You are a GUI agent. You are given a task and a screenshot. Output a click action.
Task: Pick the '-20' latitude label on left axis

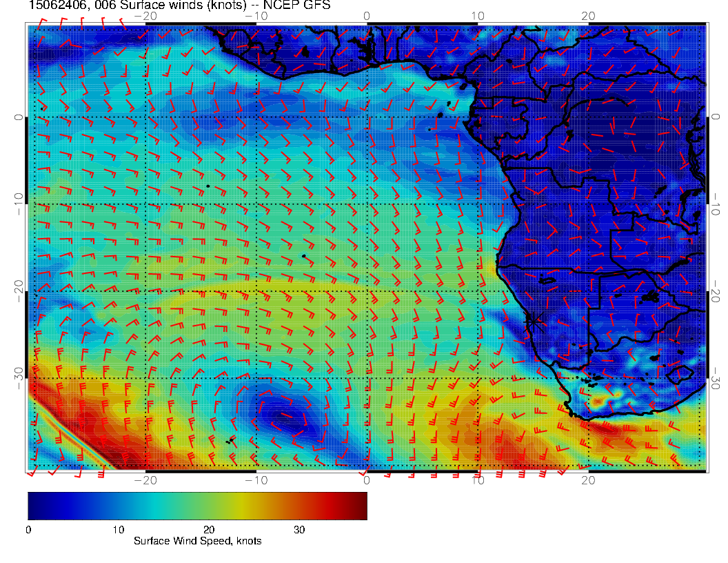pos(19,291)
